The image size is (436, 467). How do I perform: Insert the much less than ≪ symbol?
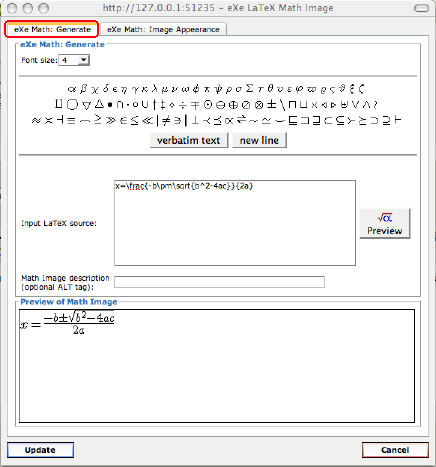click(146, 120)
